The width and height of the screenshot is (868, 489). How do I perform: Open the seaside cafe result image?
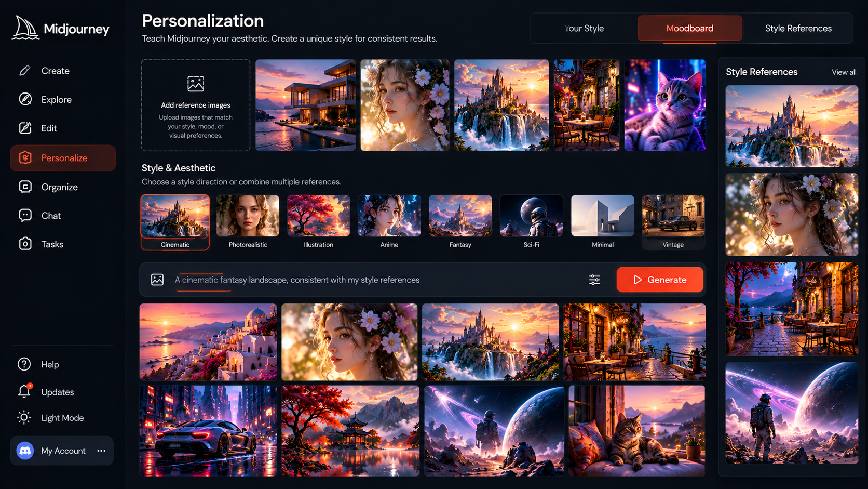635,342
